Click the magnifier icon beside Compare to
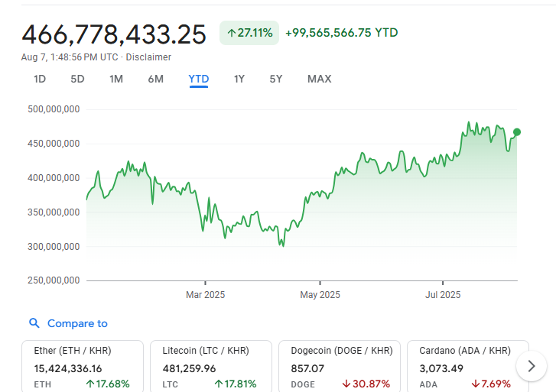 [x=34, y=323]
